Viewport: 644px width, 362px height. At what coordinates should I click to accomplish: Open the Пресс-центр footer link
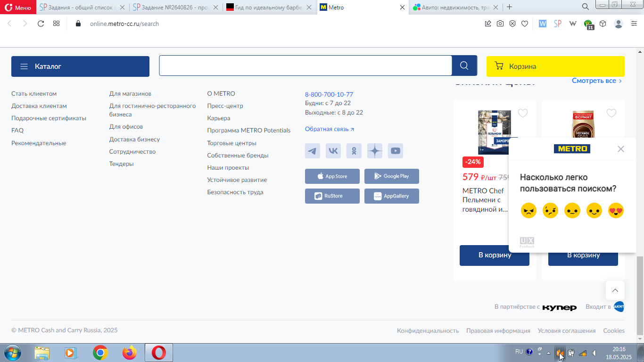(x=225, y=106)
